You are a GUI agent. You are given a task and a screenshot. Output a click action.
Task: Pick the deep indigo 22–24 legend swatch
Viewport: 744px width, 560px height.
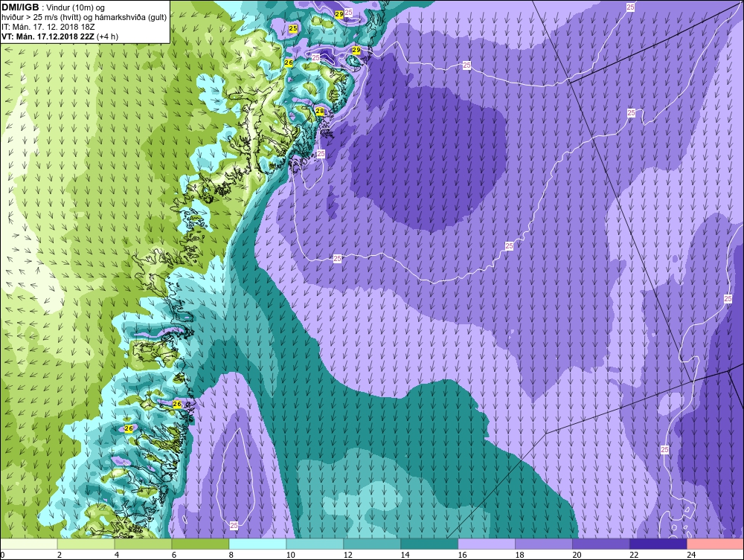click(658, 544)
